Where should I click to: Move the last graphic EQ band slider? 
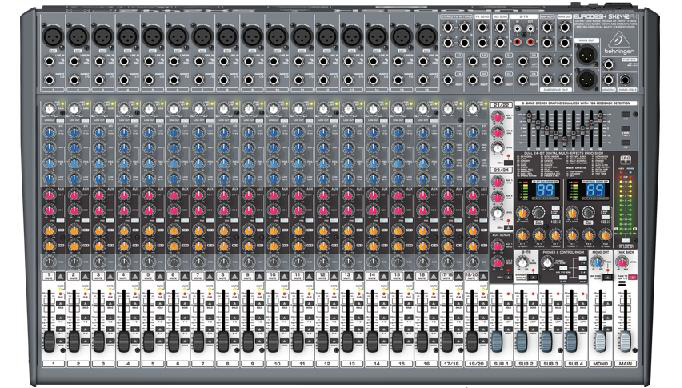600,117
